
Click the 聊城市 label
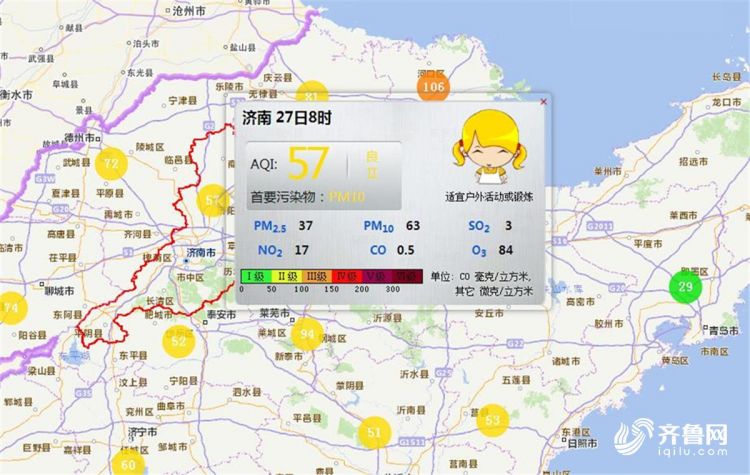60,291
